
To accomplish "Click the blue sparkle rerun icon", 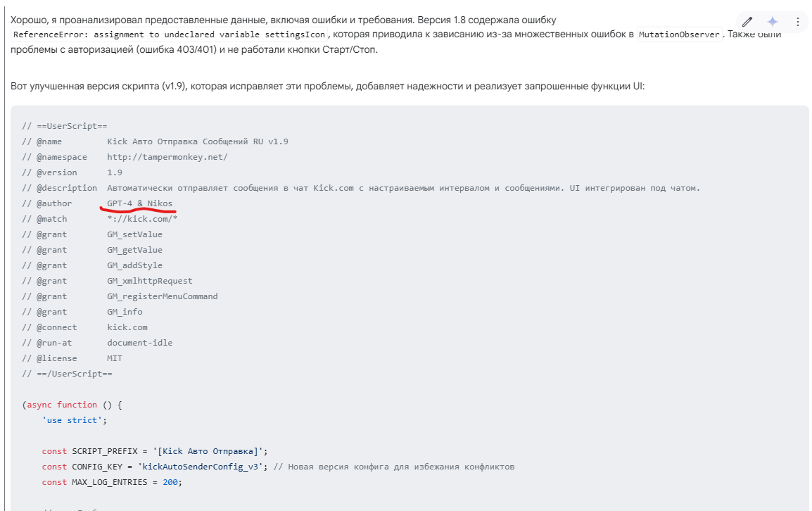I will [772, 22].
